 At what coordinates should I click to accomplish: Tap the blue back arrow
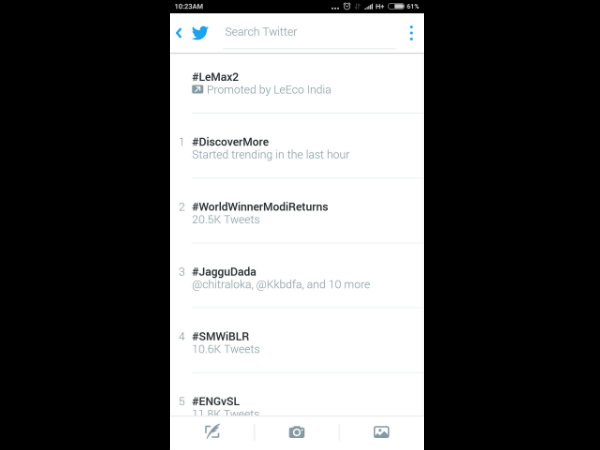tap(179, 33)
